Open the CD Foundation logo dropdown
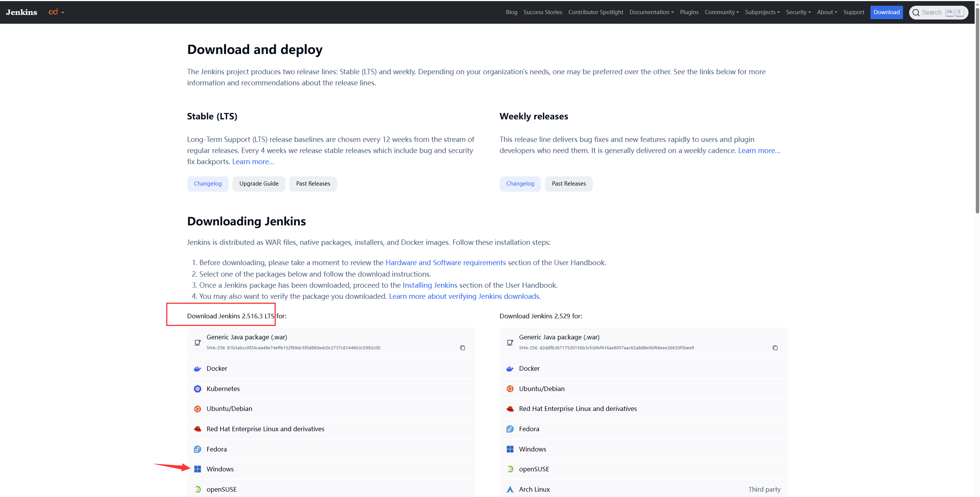Viewport: 980px width, 497px height. (56, 12)
